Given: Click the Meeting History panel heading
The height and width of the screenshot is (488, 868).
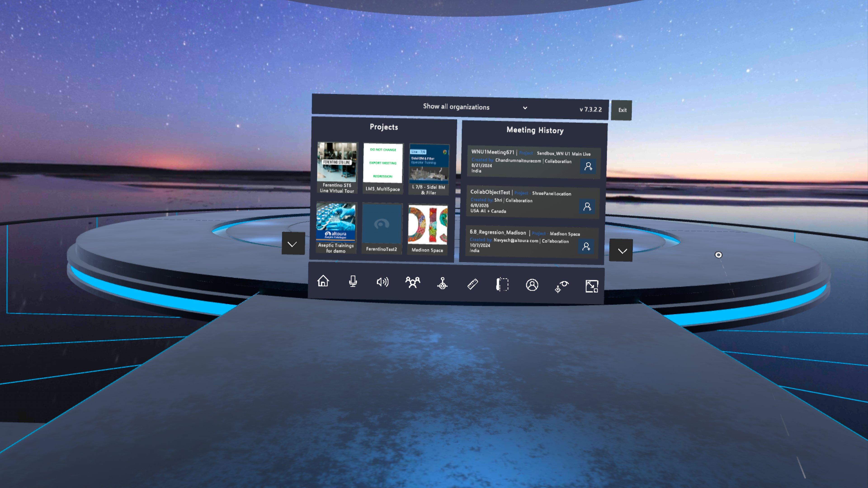Looking at the screenshot, I should [x=535, y=130].
